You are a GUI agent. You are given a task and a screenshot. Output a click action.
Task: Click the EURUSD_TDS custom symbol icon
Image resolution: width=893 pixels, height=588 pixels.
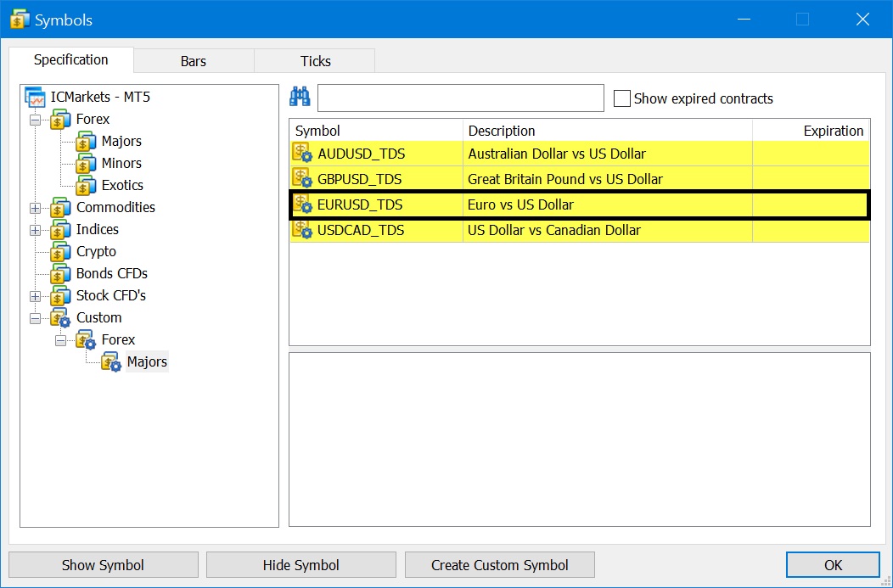(x=302, y=204)
